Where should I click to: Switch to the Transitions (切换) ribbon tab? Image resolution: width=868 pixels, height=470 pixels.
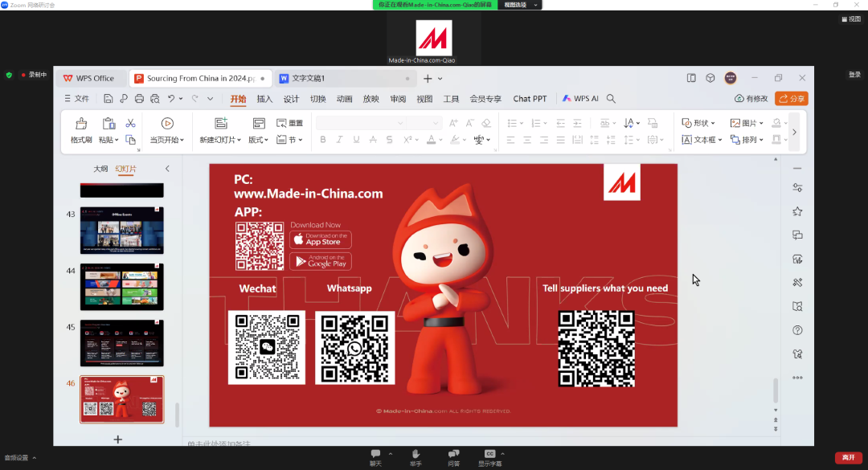(317, 99)
